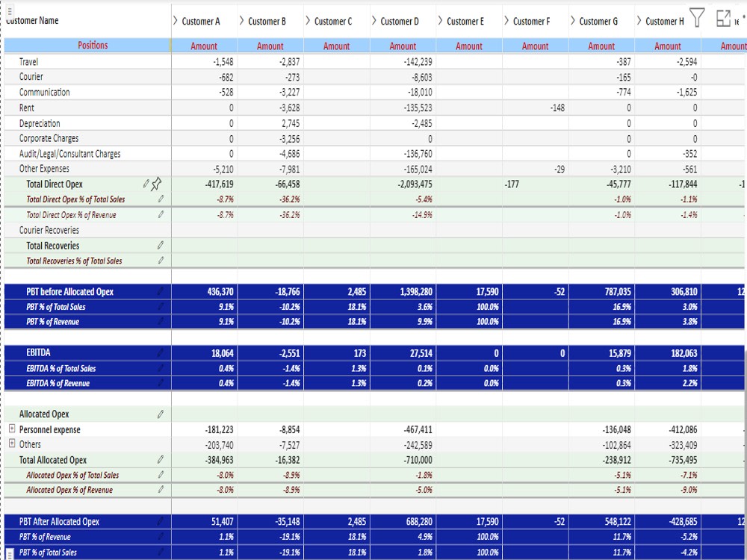This screenshot has width=747, height=560.
Task: Click the expand/pop-out icon near the filter
Action: (x=723, y=19)
